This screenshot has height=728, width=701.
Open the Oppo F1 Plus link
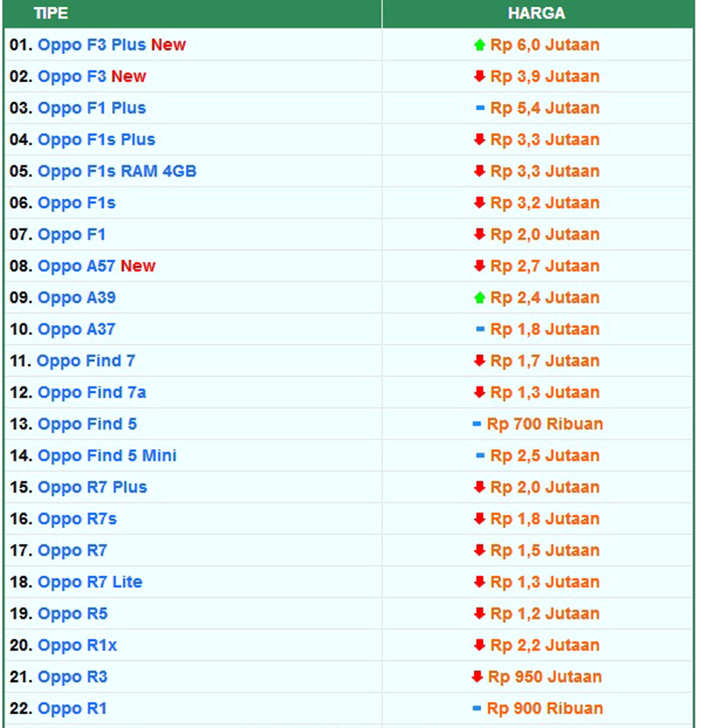point(91,108)
